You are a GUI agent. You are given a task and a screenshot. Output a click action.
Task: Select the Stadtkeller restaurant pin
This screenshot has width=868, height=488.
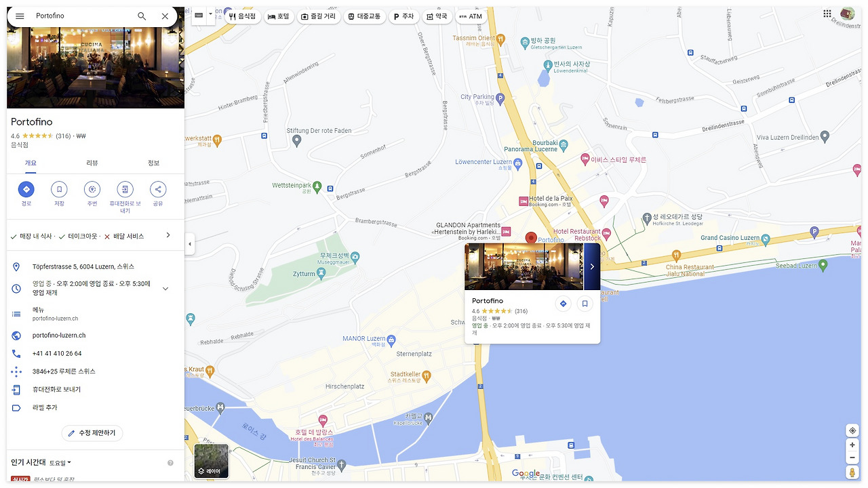pos(426,374)
